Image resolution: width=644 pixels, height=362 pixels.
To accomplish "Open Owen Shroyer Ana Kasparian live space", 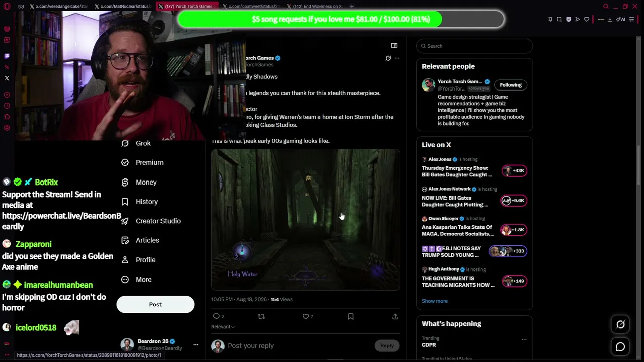I will point(474,226).
